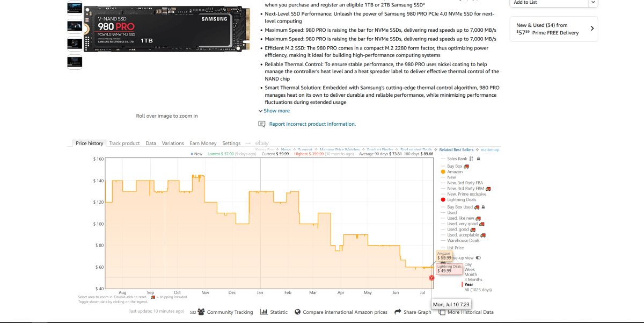Open the Settings tab in Keepa

click(231, 143)
